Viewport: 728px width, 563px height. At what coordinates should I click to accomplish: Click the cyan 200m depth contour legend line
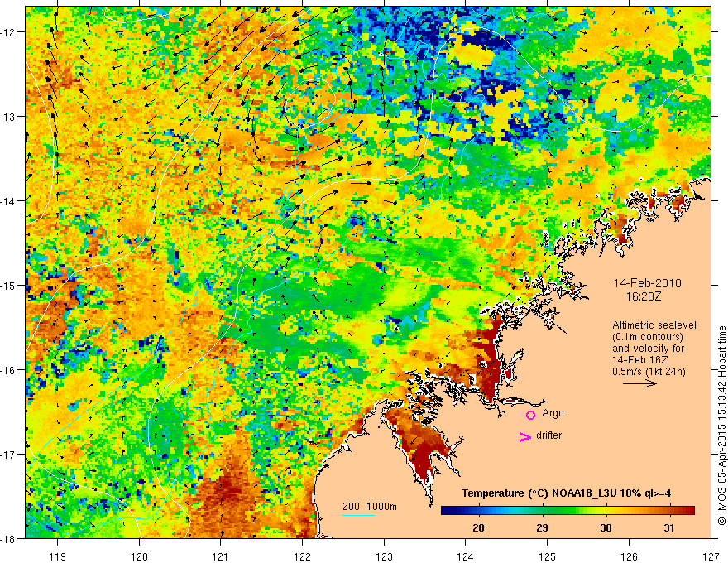click(359, 515)
